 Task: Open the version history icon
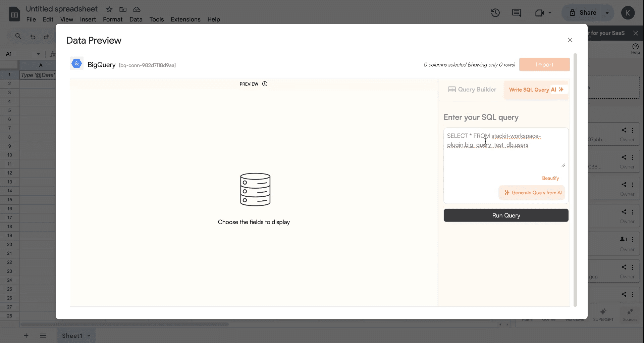[x=495, y=13]
